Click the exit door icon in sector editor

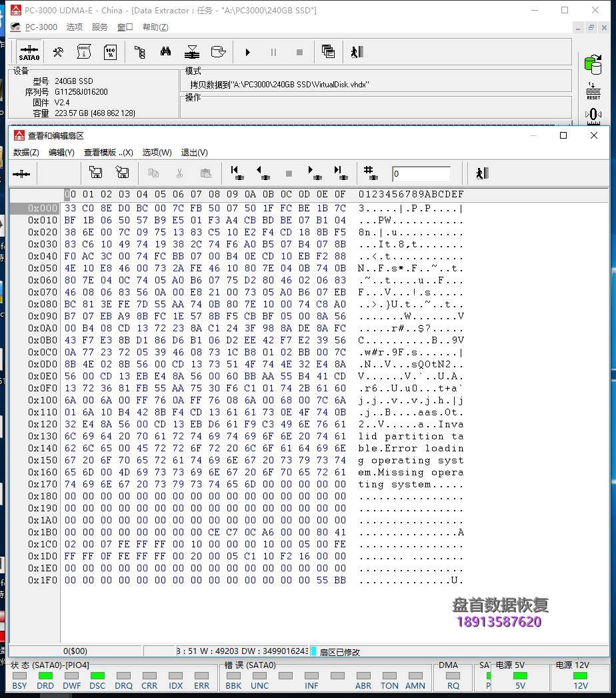[482, 173]
